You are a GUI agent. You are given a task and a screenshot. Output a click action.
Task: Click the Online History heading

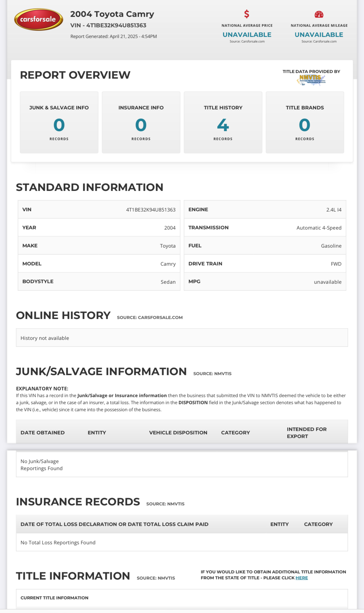pyautogui.click(x=63, y=315)
